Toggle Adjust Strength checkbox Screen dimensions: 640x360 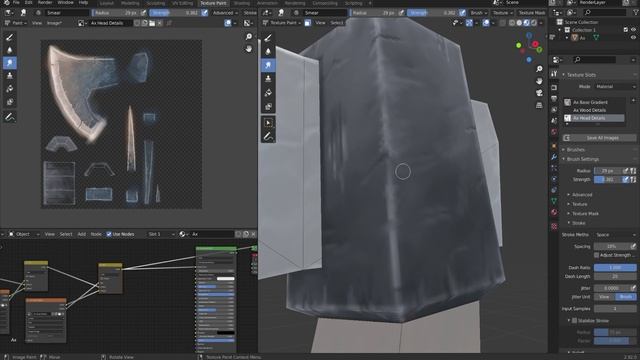[x=596, y=255]
